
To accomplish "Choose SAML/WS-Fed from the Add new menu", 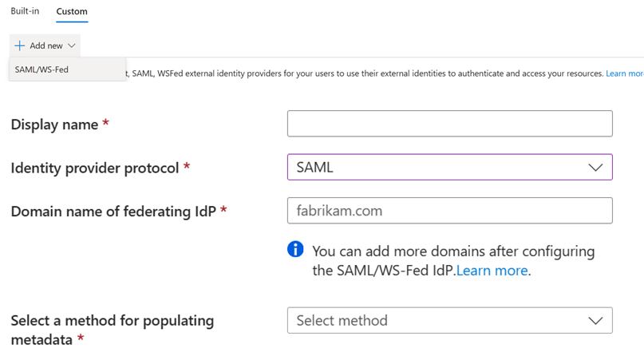I will [41, 69].
